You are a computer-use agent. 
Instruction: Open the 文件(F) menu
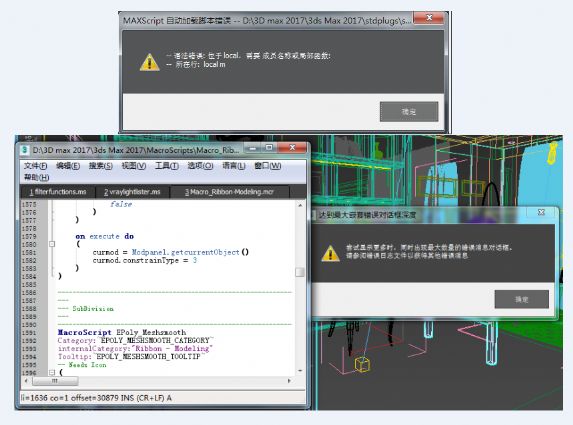[35, 166]
